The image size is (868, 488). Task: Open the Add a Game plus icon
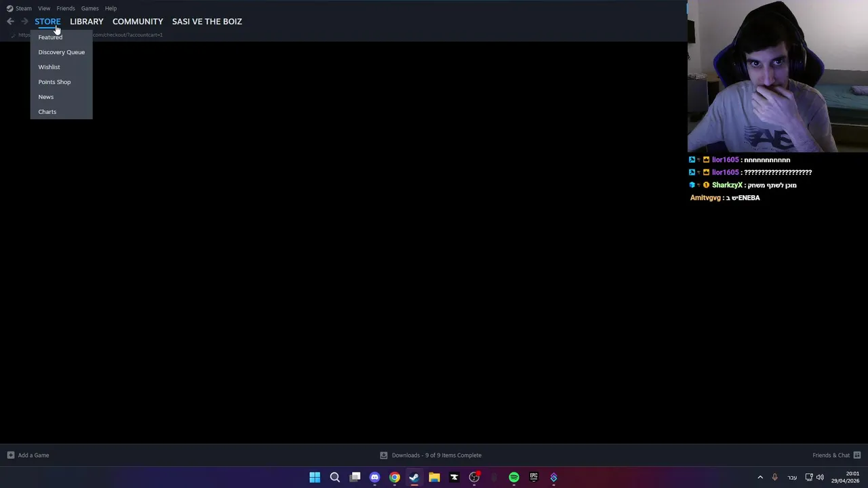10,455
